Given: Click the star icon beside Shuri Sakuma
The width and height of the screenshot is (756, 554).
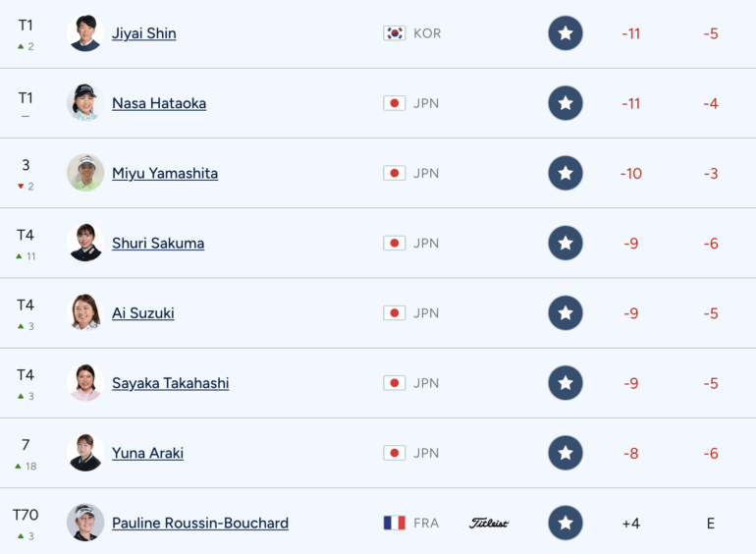Looking at the screenshot, I should 566,244.
